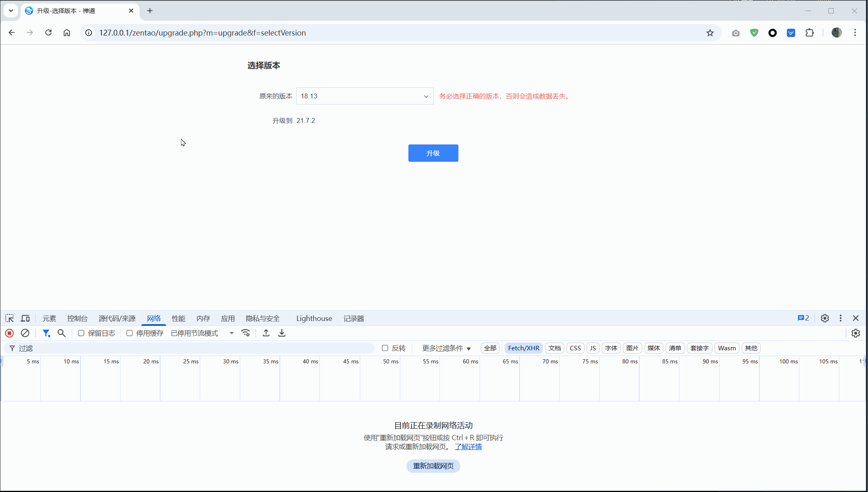The height and width of the screenshot is (492, 868).
Task: Bookmark this page with the star icon
Action: pos(710,33)
